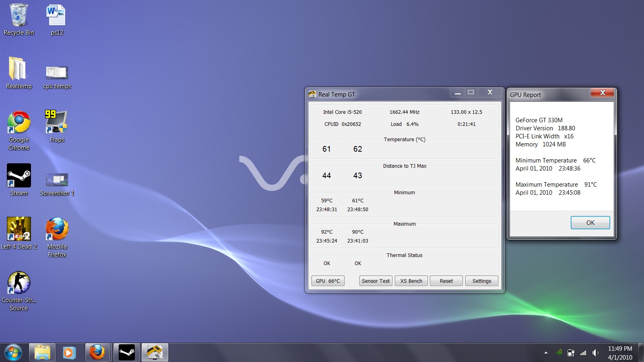Click the PCI-E Link Width x16 line

[x=545, y=136]
